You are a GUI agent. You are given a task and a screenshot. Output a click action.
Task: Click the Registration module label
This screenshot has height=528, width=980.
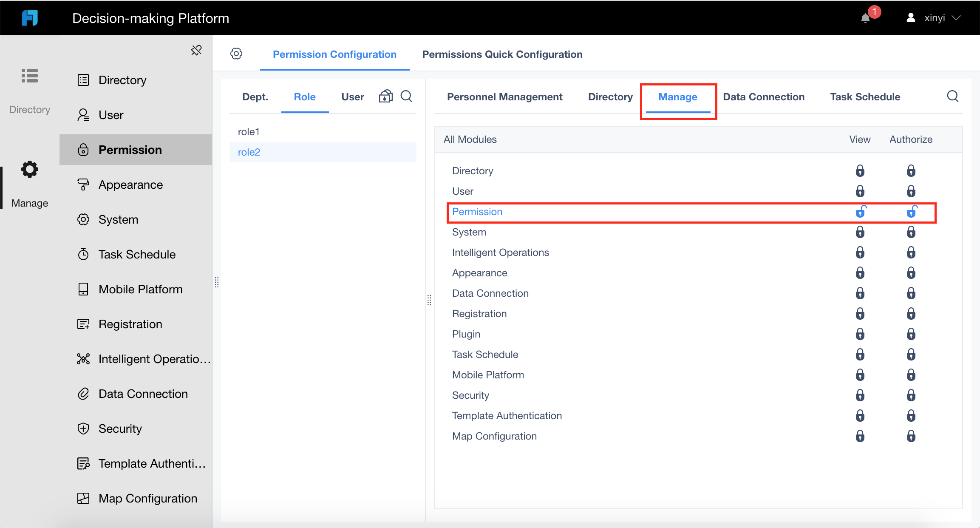click(479, 314)
